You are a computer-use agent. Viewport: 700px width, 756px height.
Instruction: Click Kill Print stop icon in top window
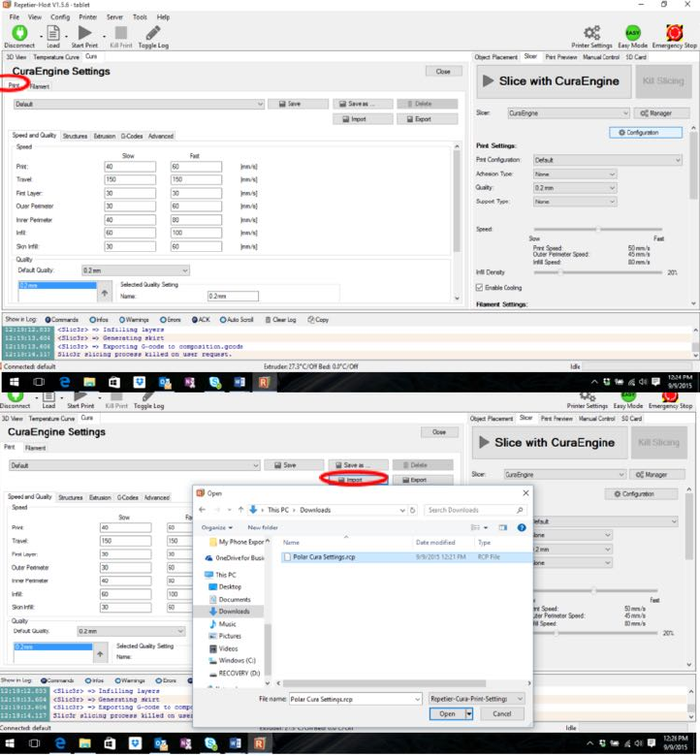click(120, 33)
